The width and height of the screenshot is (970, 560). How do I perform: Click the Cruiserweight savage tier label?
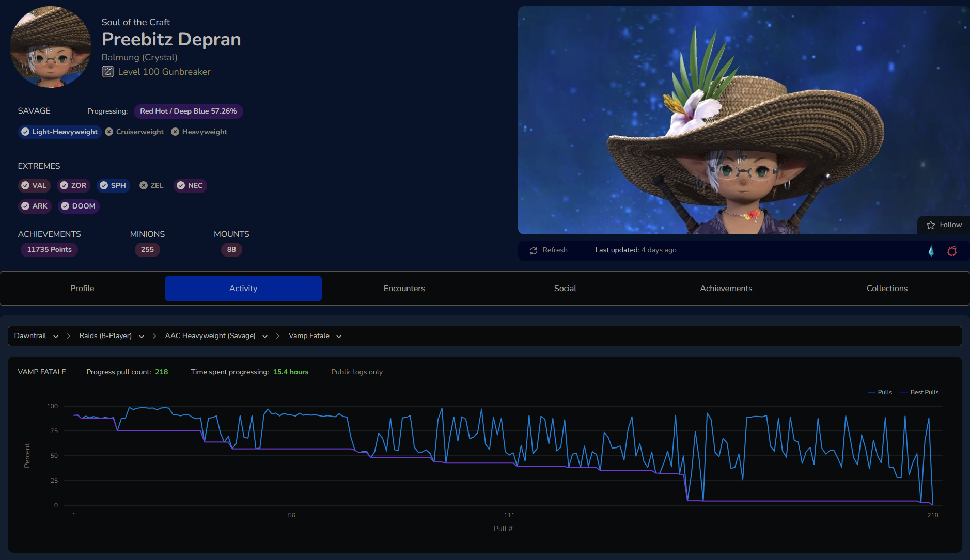click(x=140, y=132)
